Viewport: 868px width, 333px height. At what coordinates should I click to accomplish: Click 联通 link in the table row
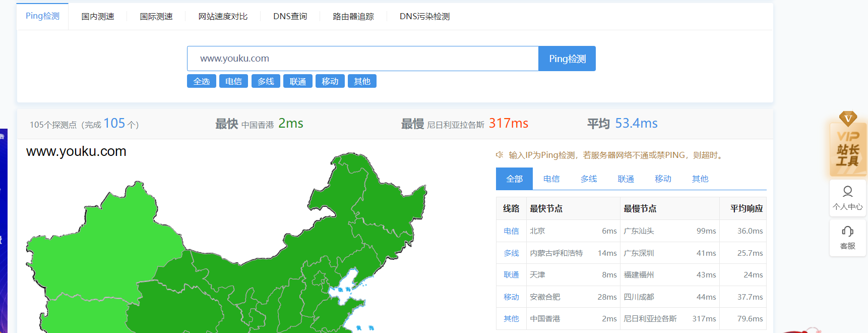point(511,274)
